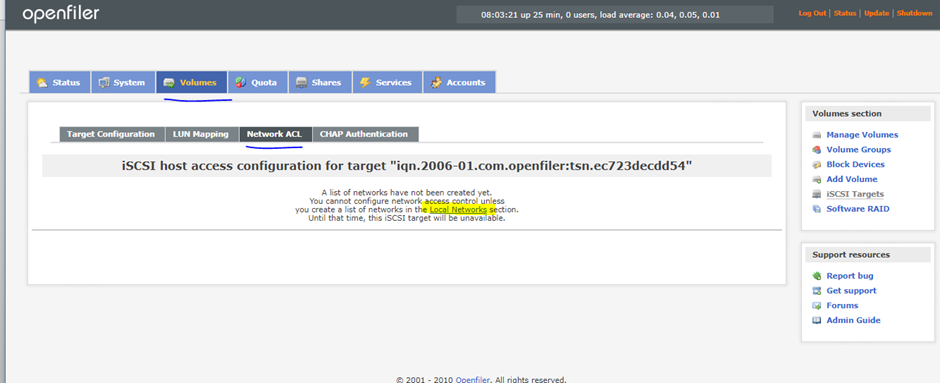Open the Shares tab

[320, 83]
